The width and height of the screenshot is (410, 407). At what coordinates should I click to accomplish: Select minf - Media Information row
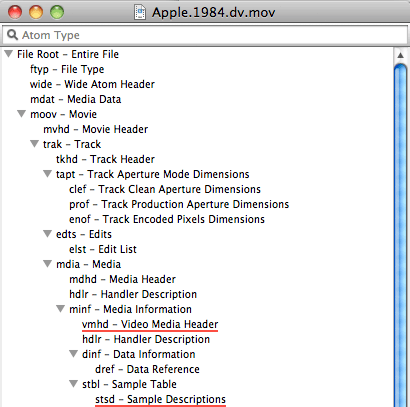point(130,309)
